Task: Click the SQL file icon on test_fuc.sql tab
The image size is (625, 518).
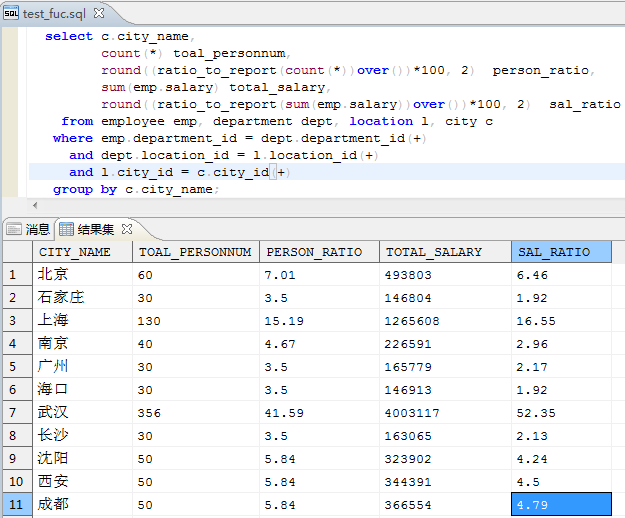Action: pyautogui.click(x=11, y=12)
